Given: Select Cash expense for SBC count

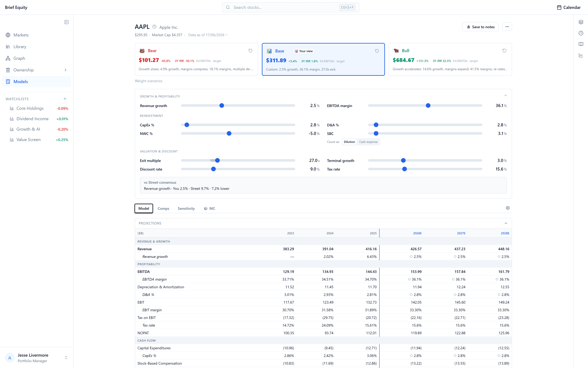Looking at the screenshot, I should coord(368,142).
